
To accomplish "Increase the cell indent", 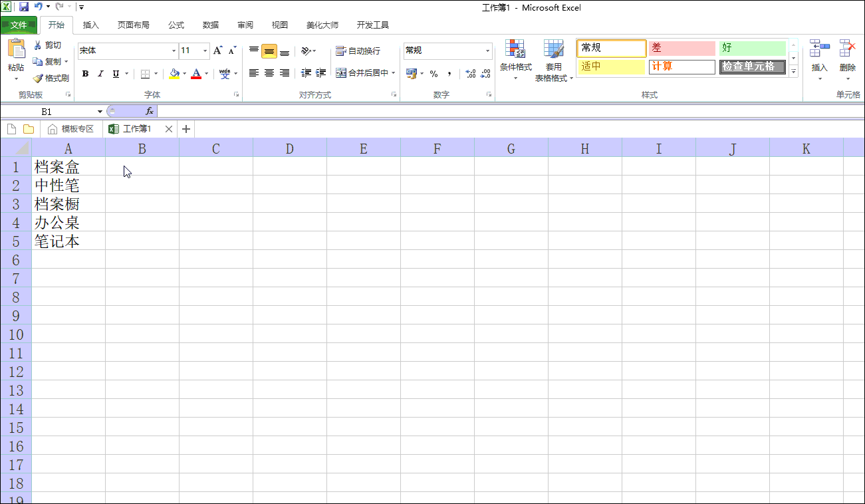I will (321, 73).
